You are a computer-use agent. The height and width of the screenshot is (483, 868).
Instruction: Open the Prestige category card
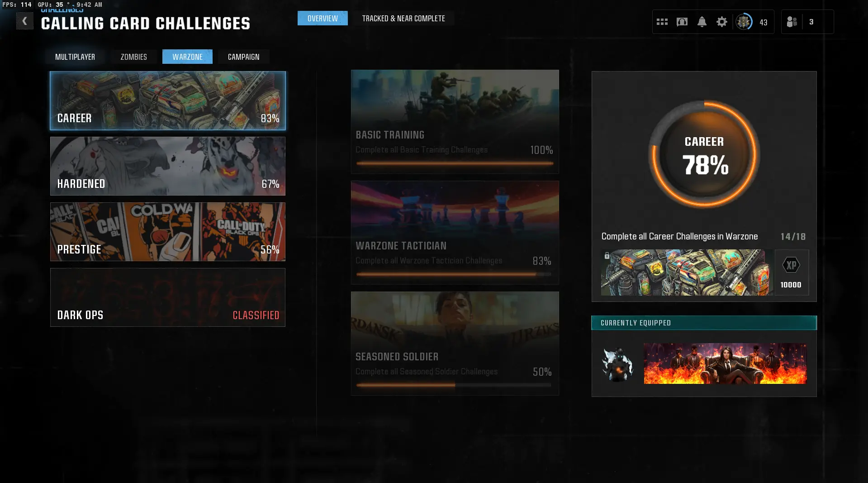[168, 232]
